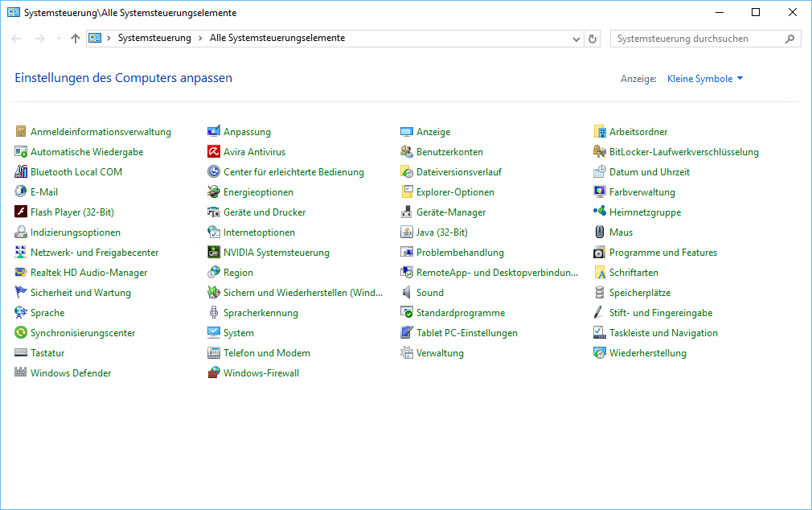Click the Synchronisierungscenter green sync icon

pyautogui.click(x=21, y=333)
